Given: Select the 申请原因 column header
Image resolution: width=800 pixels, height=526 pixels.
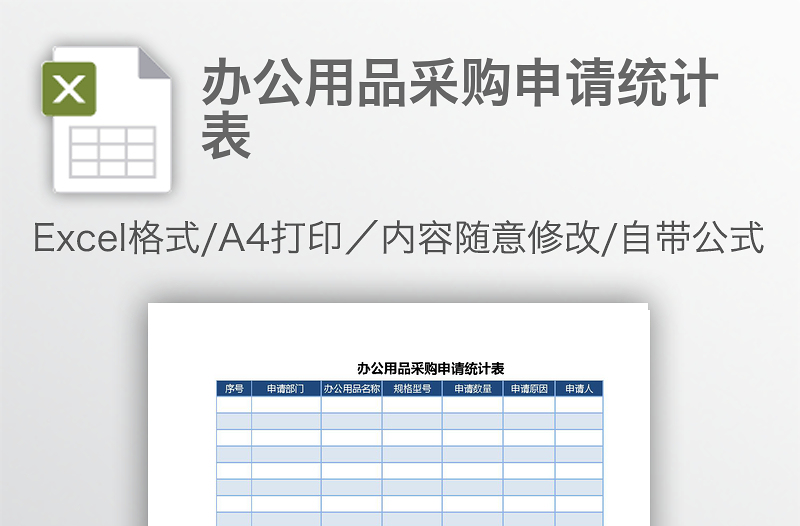Looking at the screenshot, I should pos(529,389).
